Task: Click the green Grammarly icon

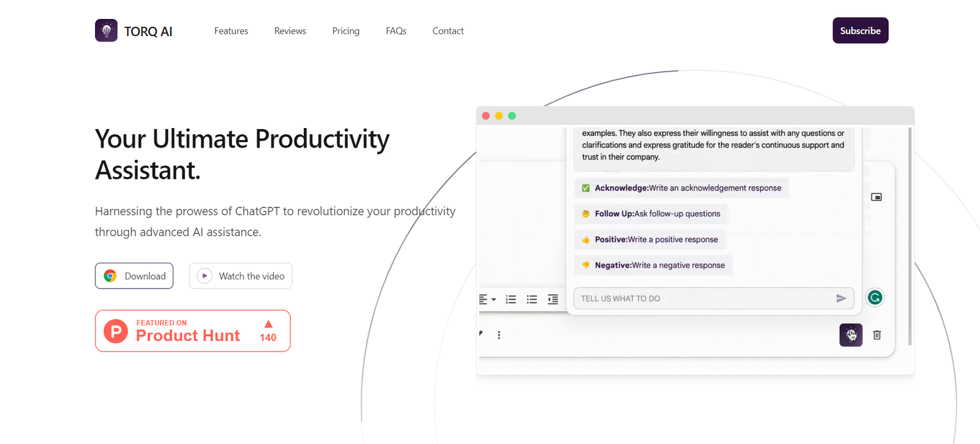Action: (875, 298)
